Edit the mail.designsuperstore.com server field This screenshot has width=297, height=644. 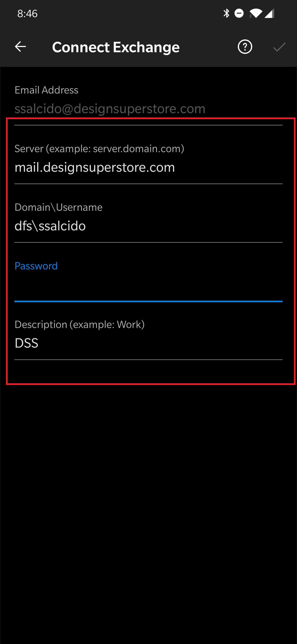coord(95,167)
